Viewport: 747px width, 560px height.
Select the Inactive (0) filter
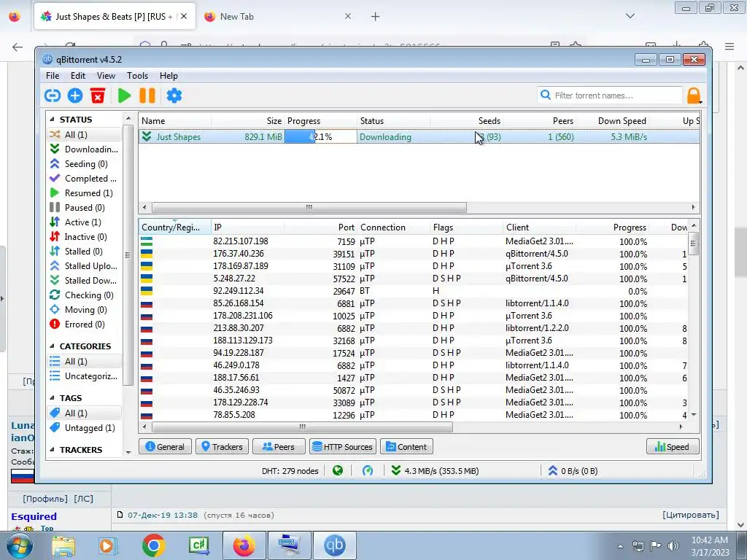point(84,237)
